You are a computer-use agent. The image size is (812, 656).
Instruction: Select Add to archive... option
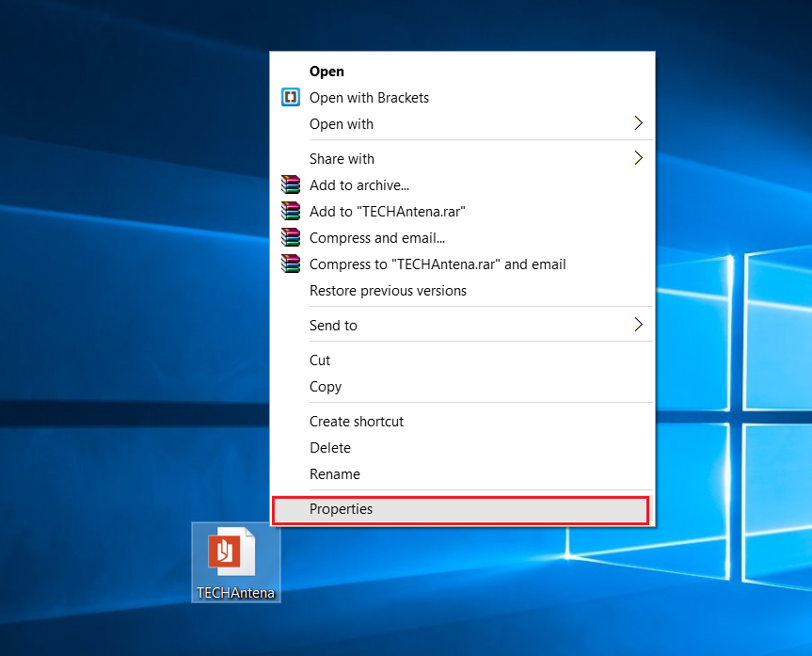pyautogui.click(x=462, y=185)
